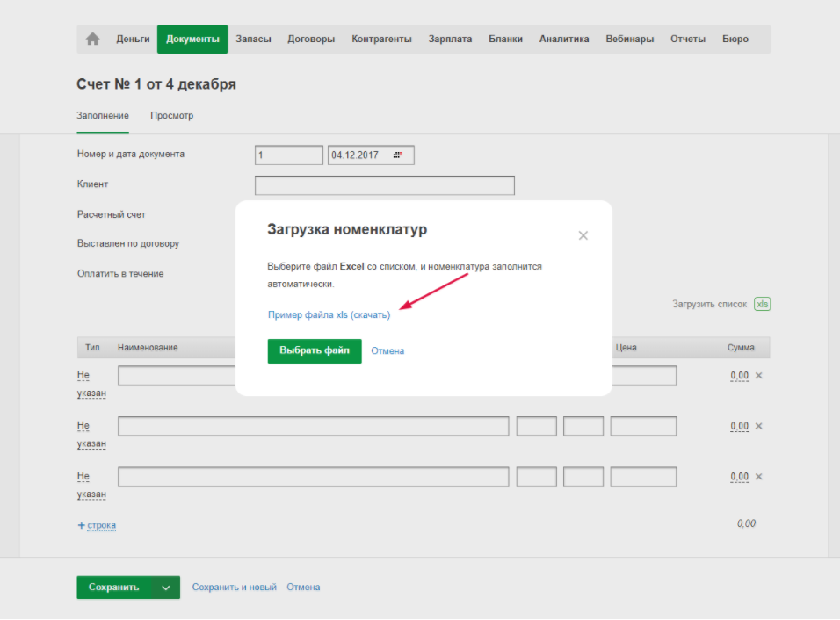This screenshot has height=620, width=840.
Task: Focus the second row price field
Action: pos(643,426)
